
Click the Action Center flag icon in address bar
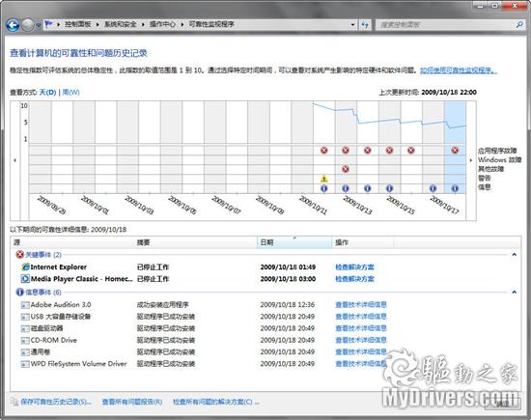(49, 24)
